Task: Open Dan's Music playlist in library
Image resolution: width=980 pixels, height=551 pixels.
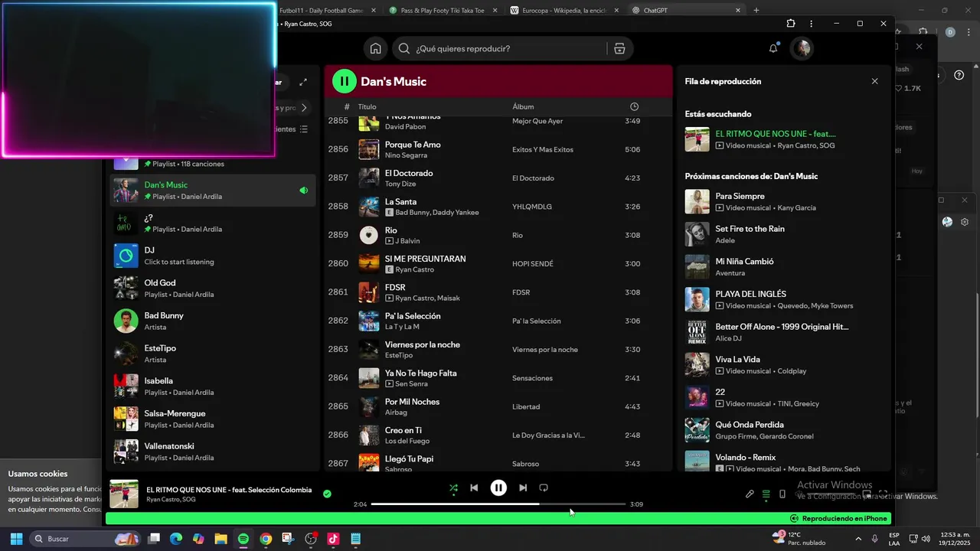Action: tap(213, 191)
